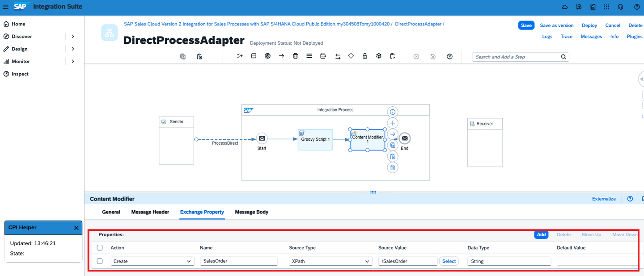Click the help icon in Content Modifier panel
Screen dimensions: 644x276
630,199
